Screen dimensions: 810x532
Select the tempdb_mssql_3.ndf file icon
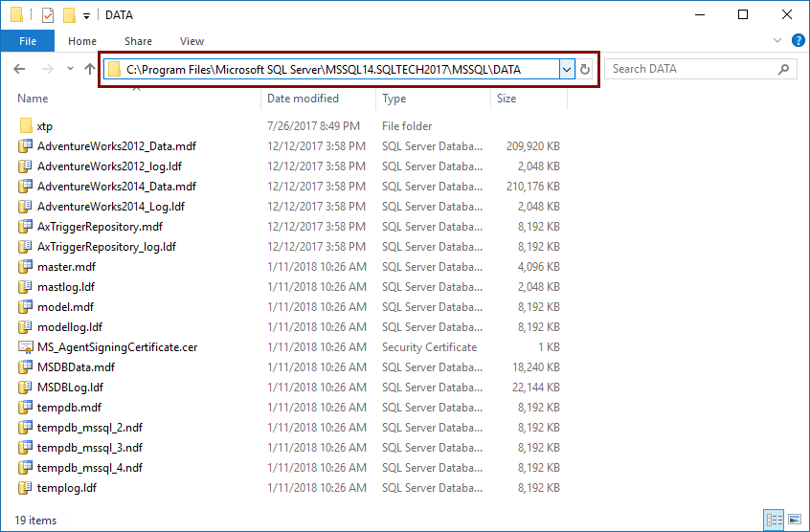coord(26,448)
